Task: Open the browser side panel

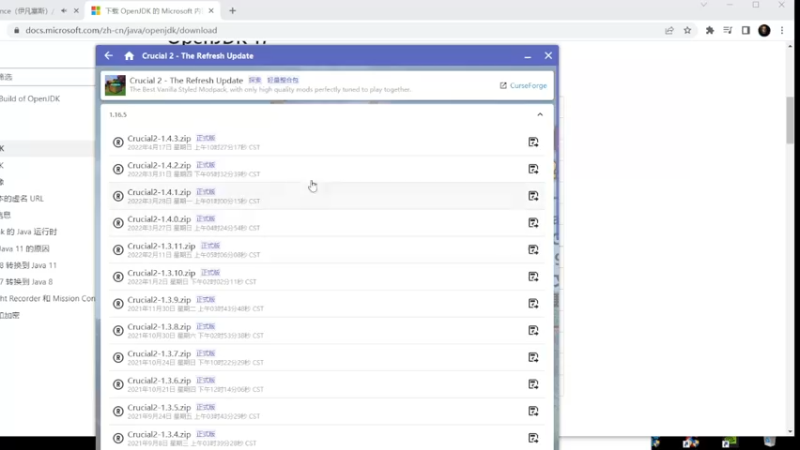Action: (745, 31)
